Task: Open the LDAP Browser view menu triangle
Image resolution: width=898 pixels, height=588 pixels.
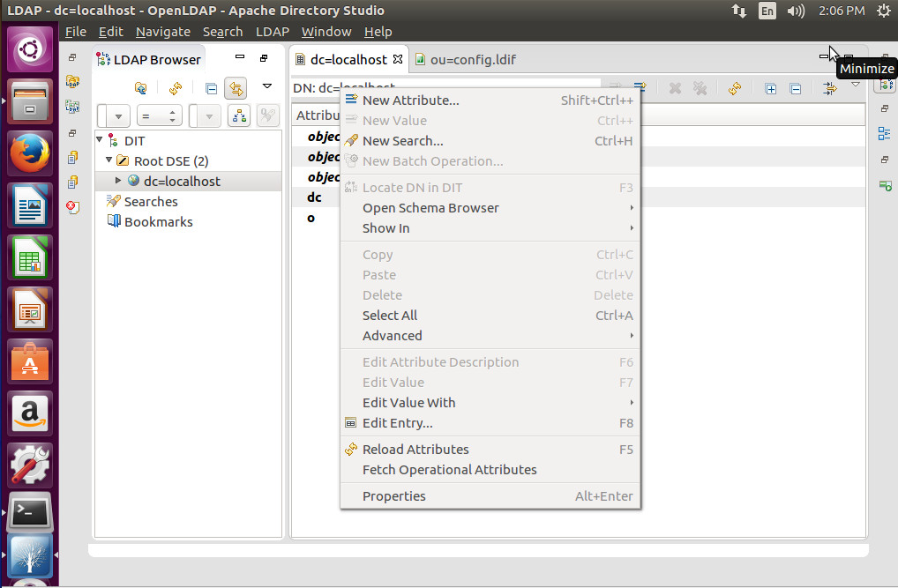Action: (x=267, y=87)
